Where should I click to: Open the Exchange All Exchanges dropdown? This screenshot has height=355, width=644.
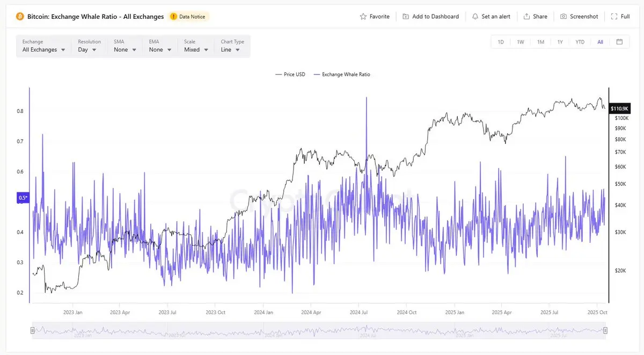click(44, 46)
